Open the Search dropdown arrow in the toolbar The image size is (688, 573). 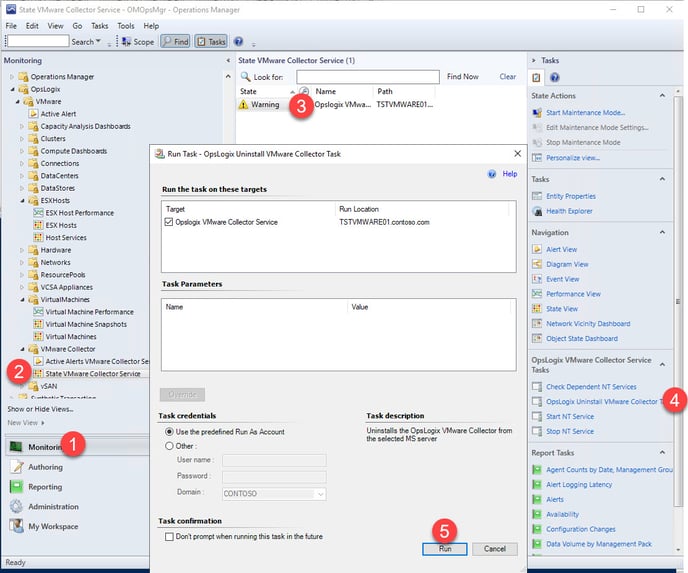coord(98,41)
